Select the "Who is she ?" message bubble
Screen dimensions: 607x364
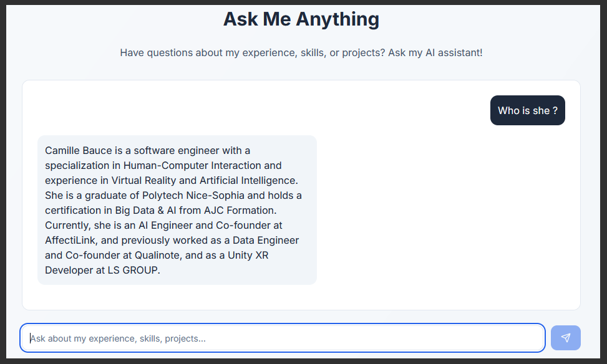(527, 110)
